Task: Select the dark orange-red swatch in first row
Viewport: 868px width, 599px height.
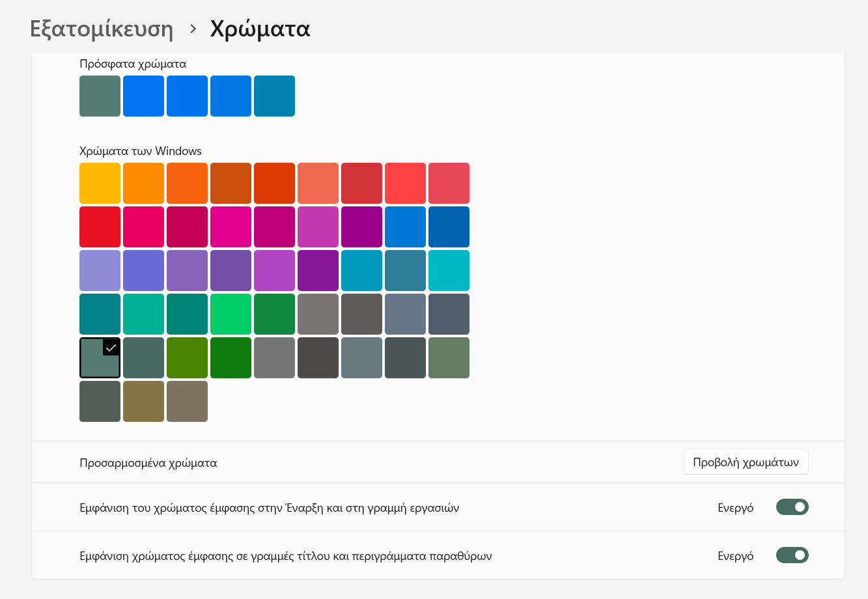Action: pos(274,183)
